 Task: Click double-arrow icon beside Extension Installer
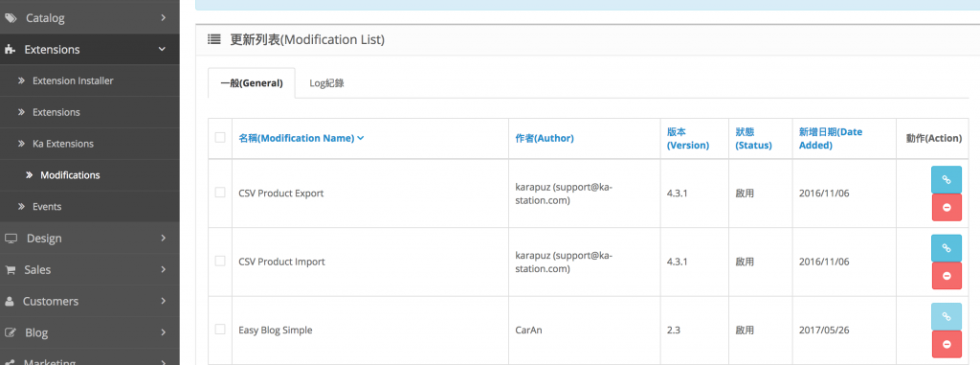[21, 80]
